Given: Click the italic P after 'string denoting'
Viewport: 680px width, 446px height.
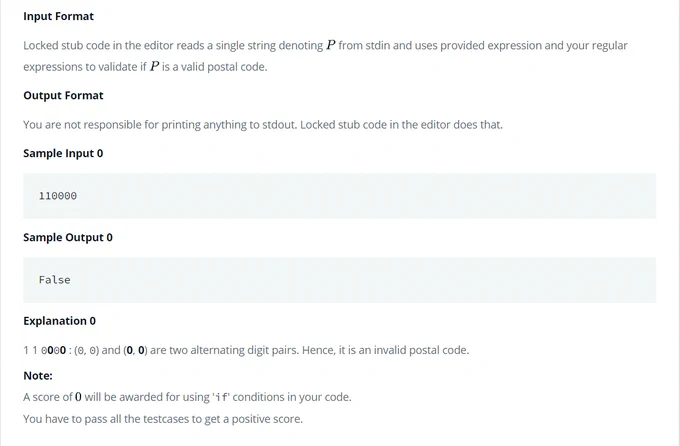Looking at the screenshot, I should tap(331, 45).
